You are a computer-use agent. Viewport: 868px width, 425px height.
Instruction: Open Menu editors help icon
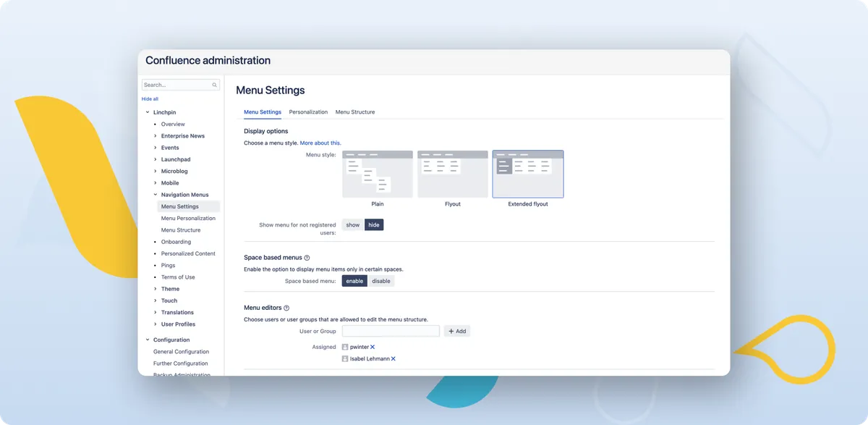tap(286, 308)
